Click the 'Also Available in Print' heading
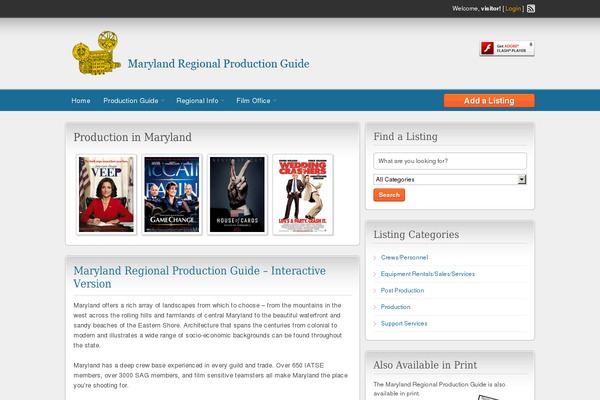The width and height of the screenshot is (600, 400). [x=425, y=365]
